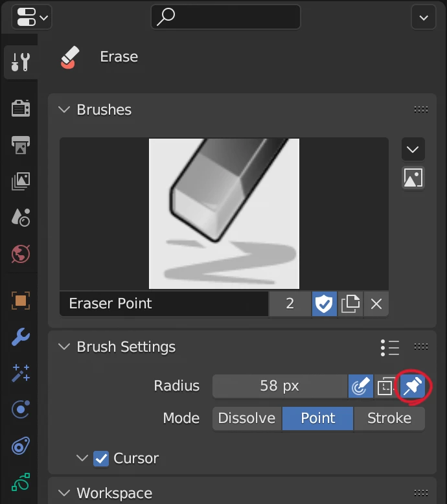447x504 pixels.
Task: Open the brush selector dropdown arrow
Action: (413, 150)
